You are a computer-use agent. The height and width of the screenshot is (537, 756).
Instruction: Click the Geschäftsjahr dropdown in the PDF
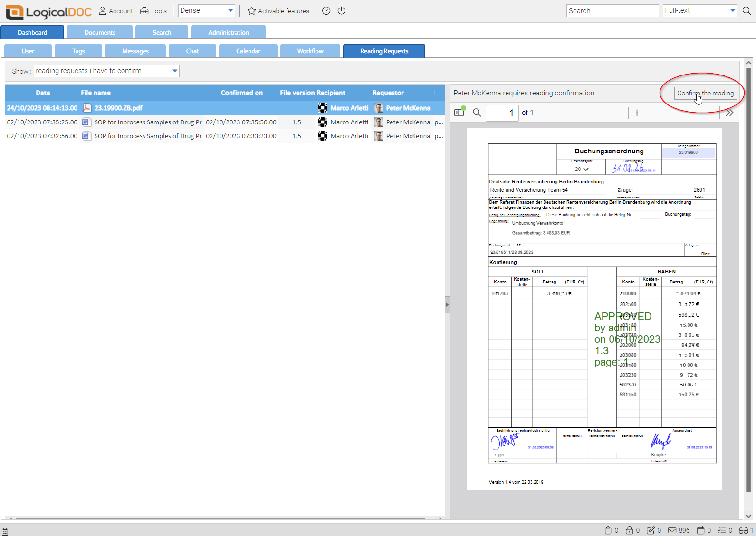(x=582, y=169)
